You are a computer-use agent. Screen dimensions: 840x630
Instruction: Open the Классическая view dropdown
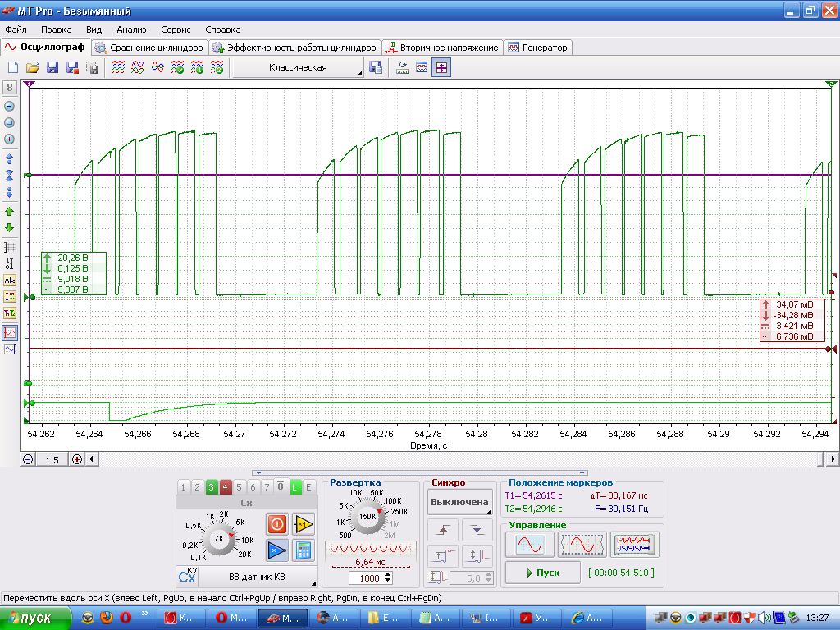(x=299, y=67)
